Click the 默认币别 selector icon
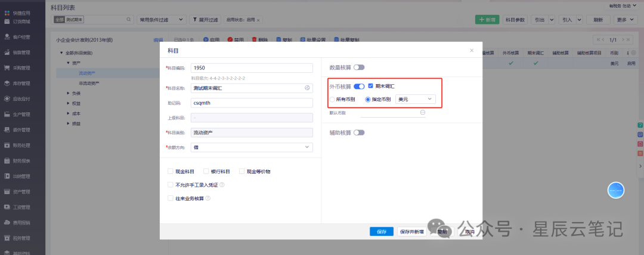 click(x=423, y=112)
